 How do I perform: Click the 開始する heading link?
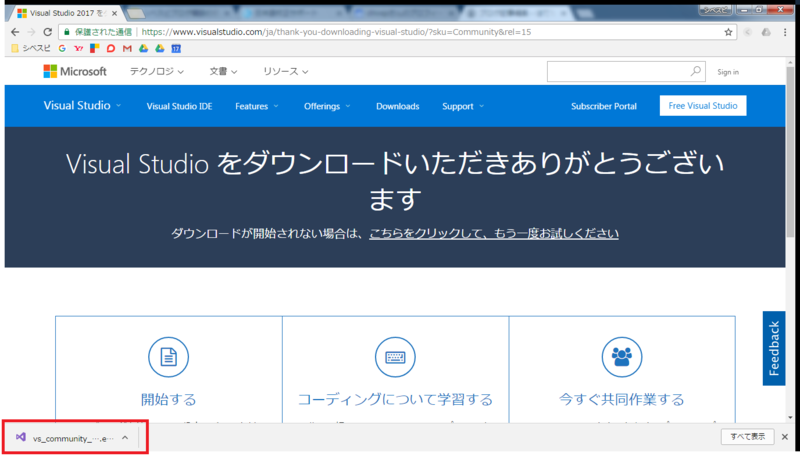[168, 399]
